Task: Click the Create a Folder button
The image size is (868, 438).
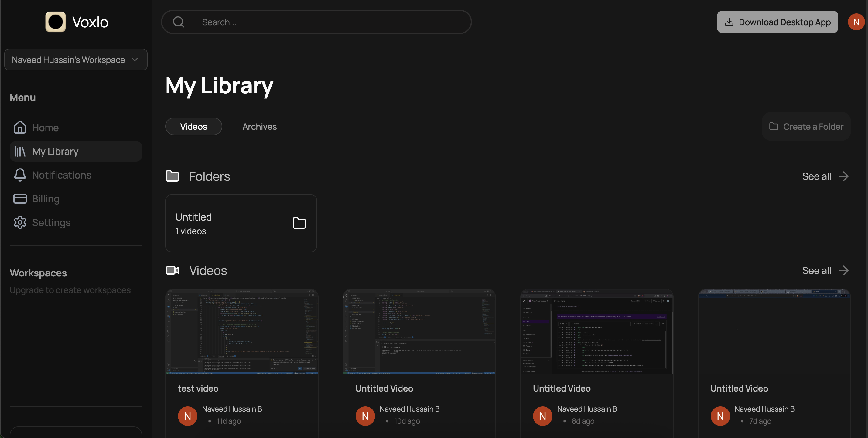Action: point(806,126)
